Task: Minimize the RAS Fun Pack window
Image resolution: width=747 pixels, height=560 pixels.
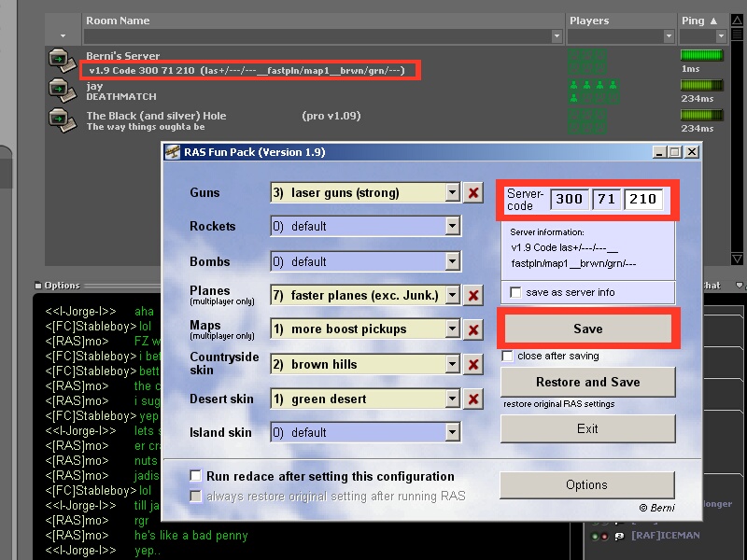Action: pyautogui.click(x=659, y=152)
